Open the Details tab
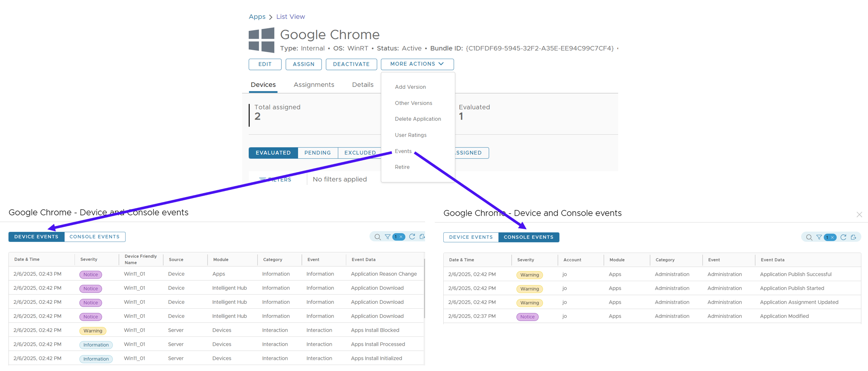This screenshot has width=868, height=371. coord(362,85)
